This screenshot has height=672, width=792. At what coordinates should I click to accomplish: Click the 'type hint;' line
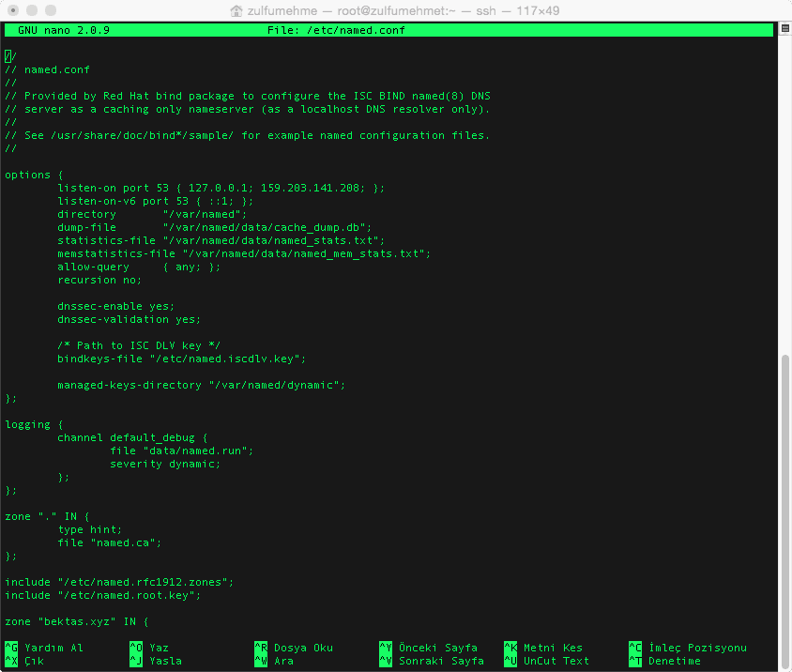point(90,529)
